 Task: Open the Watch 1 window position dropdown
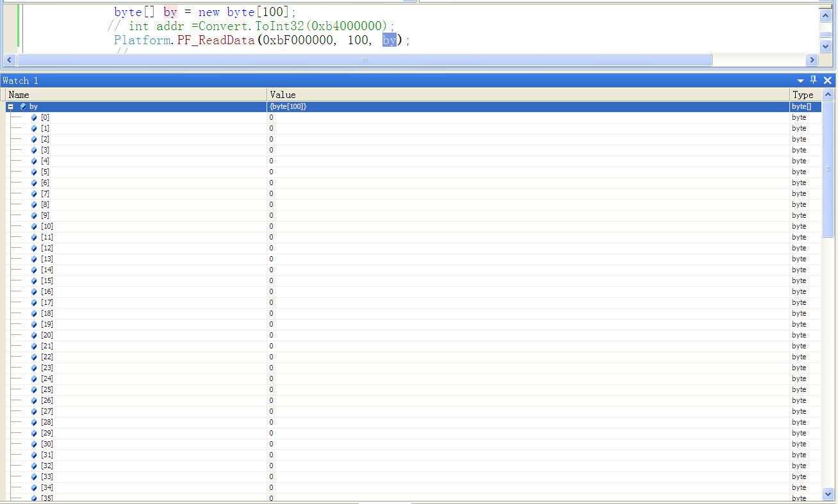click(801, 81)
